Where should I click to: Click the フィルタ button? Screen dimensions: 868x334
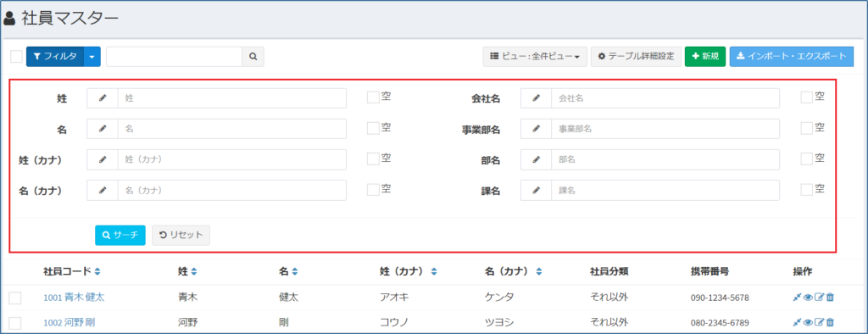(55, 57)
